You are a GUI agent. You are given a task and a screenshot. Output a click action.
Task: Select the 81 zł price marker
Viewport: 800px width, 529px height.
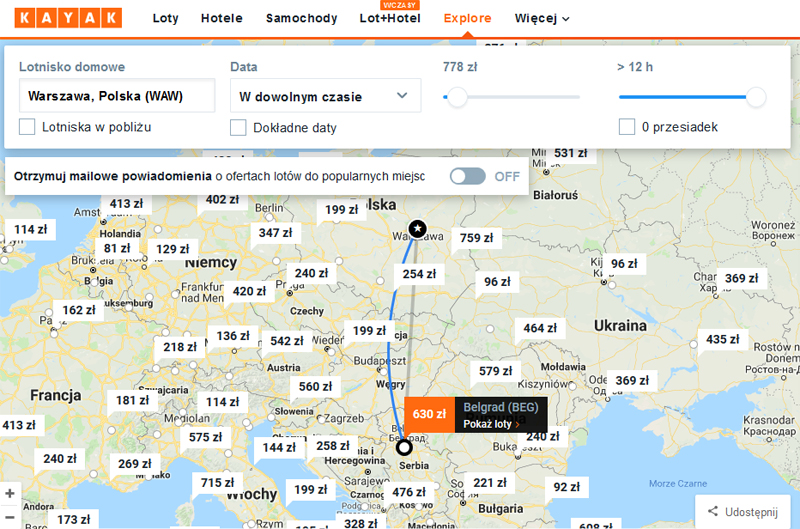117,248
